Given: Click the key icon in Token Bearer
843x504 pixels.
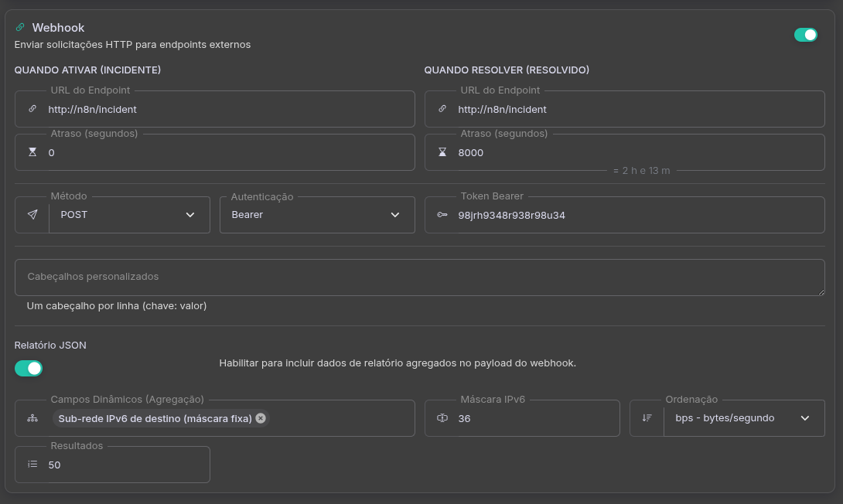Looking at the screenshot, I should coord(442,215).
